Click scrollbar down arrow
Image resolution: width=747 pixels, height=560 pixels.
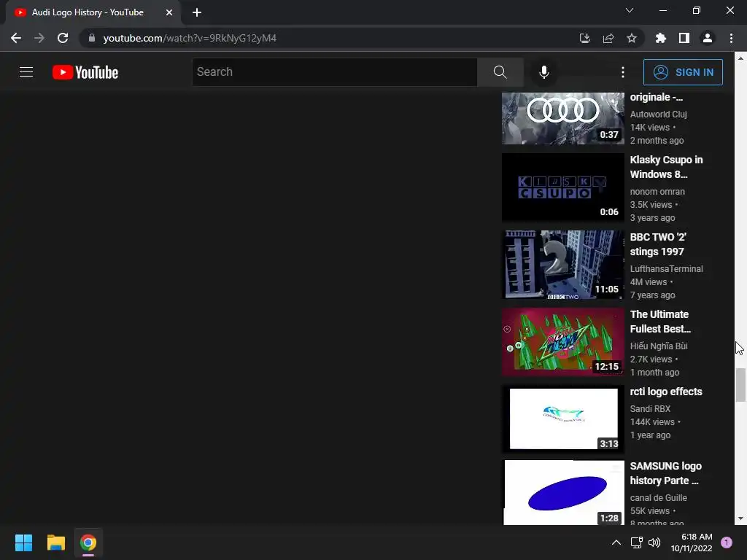click(x=740, y=518)
